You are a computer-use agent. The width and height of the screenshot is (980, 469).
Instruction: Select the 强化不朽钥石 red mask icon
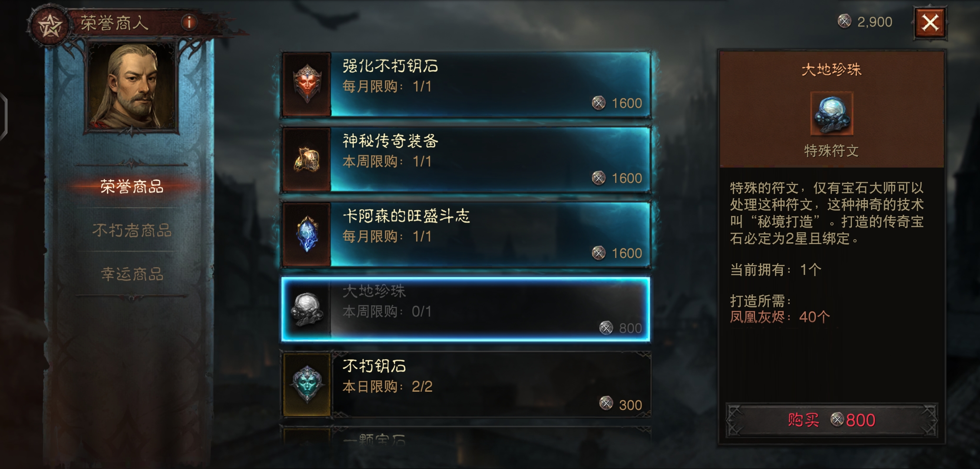pos(307,84)
